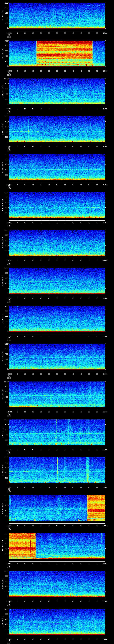Click the 19:00 end time label
114x644 pixels.
(105, 184)
